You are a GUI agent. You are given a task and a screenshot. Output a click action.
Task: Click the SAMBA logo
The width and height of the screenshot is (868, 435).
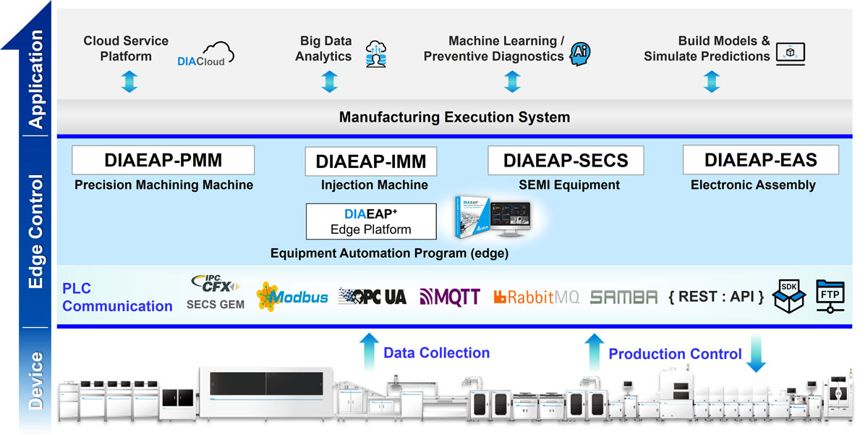pyautogui.click(x=624, y=297)
